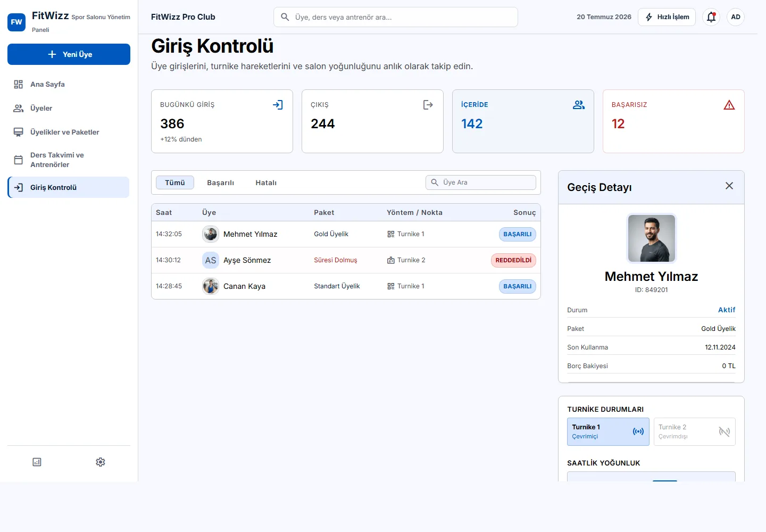This screenshot has height=532, width=766.
Task: Click magnifier icon in top search
Action: pos(285,17)
